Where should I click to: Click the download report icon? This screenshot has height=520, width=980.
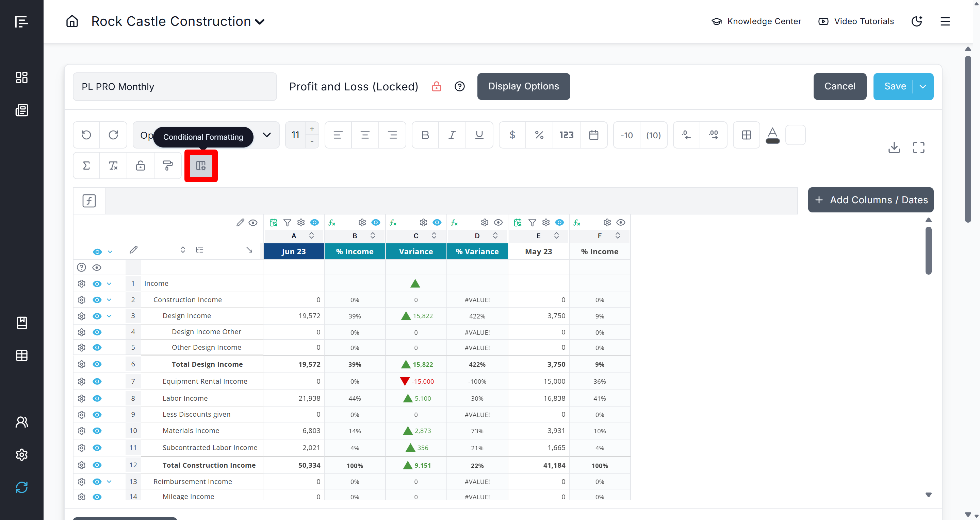[894, 148]
